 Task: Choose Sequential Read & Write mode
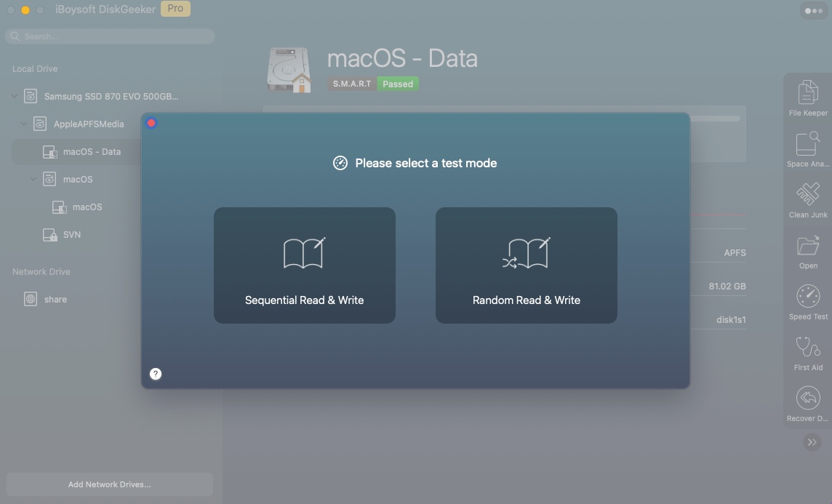(x=305, y=265)
